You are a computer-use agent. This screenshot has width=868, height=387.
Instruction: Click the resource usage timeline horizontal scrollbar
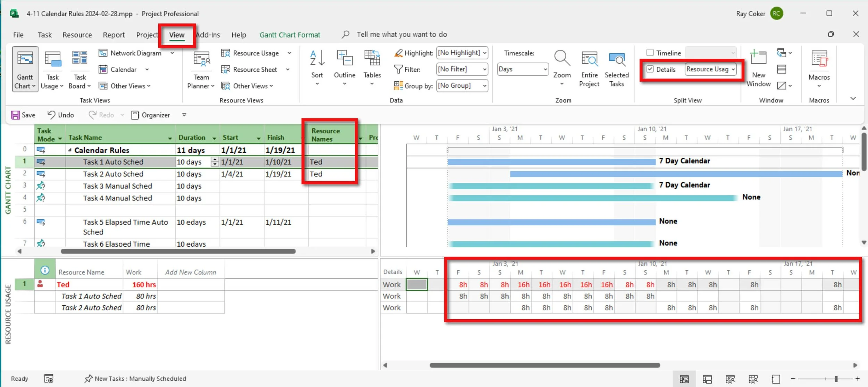[x=544, y=365]
